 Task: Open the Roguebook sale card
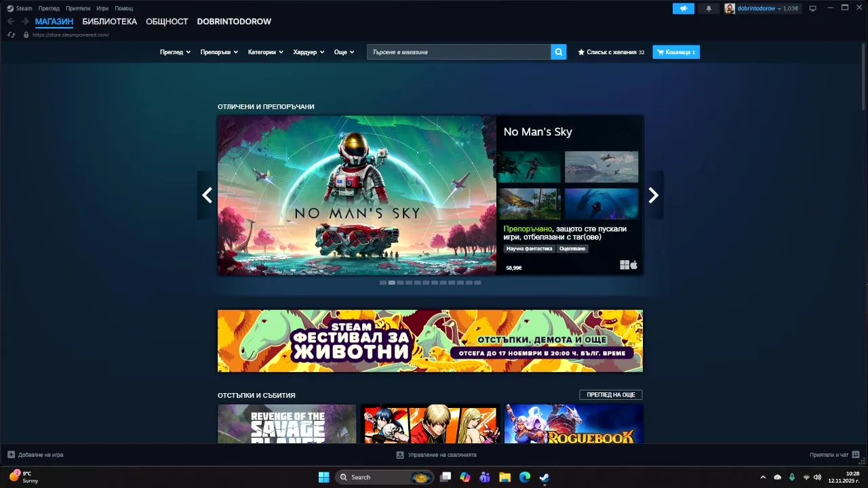pos(574,424)
